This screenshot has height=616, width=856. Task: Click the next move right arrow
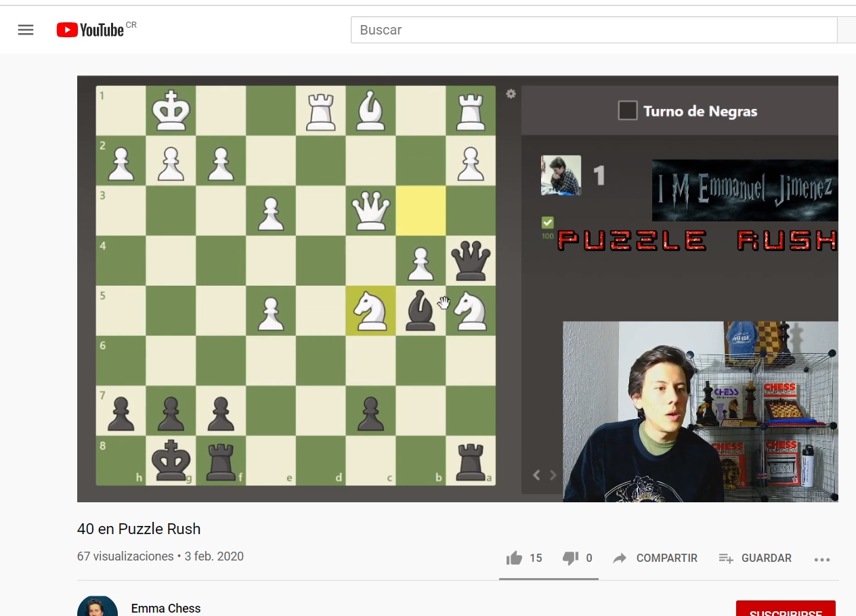coord(553,475)
